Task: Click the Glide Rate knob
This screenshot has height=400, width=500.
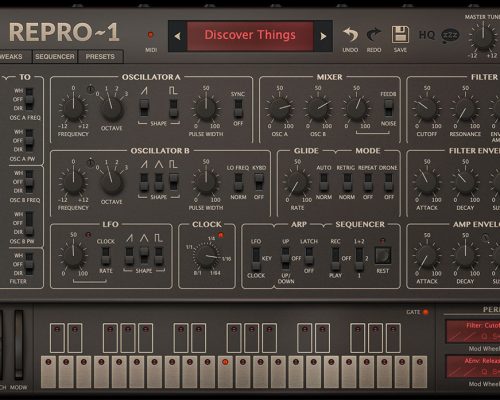Action: point(297,183)
